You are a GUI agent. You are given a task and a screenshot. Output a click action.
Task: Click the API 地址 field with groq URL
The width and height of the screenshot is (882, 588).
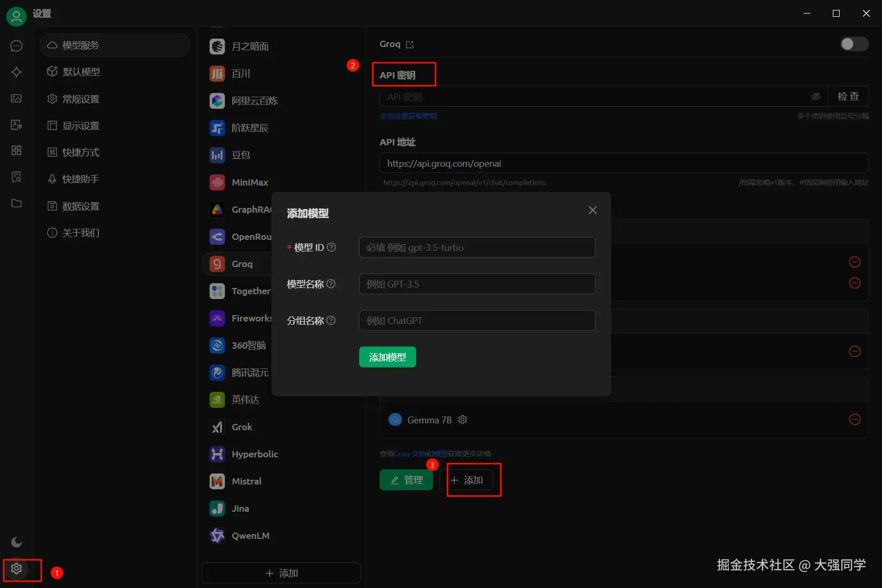coord(624,163)
